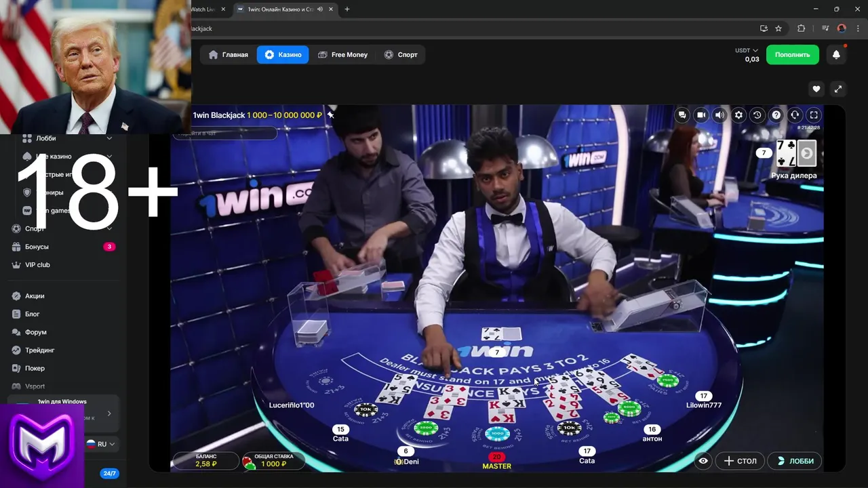Screen dimensions: 868x488
Task: Click the Lucerifilo1"00 player name
Action: coord(292,405)
